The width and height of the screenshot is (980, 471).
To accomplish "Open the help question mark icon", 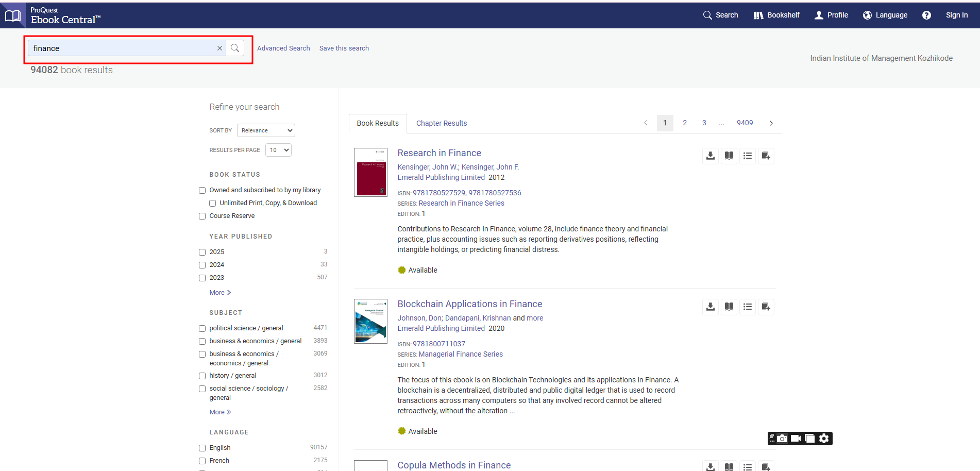I will pos(926,15).
